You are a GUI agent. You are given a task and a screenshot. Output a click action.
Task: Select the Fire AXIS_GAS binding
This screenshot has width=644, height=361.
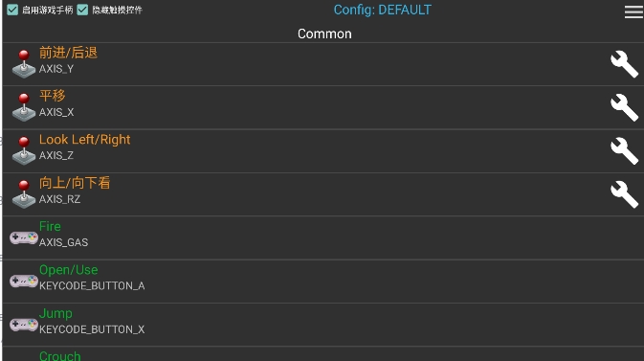[323, 238]
